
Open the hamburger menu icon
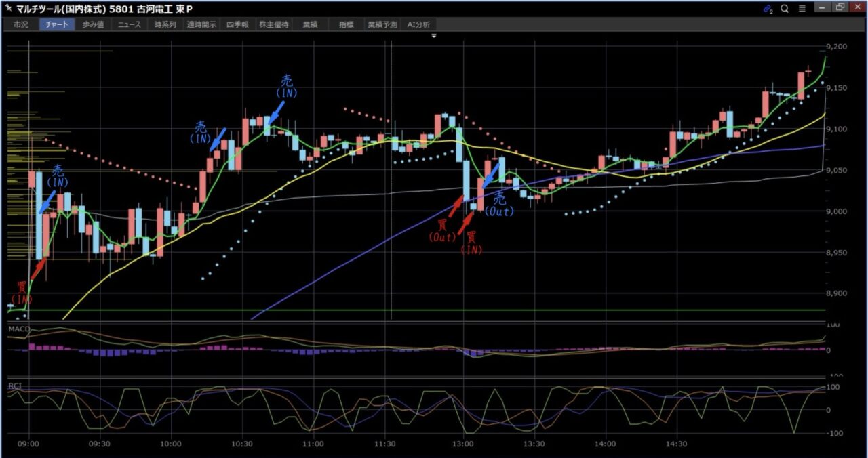[802, 9]
